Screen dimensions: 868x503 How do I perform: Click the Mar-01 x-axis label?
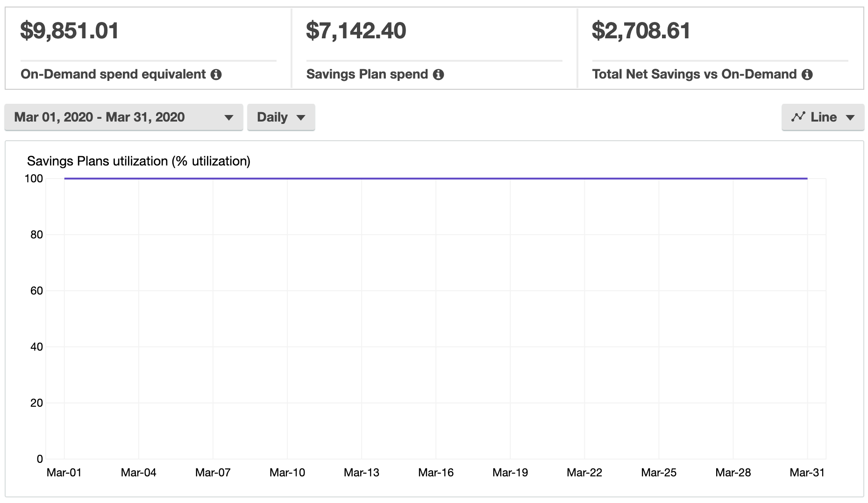64,473
